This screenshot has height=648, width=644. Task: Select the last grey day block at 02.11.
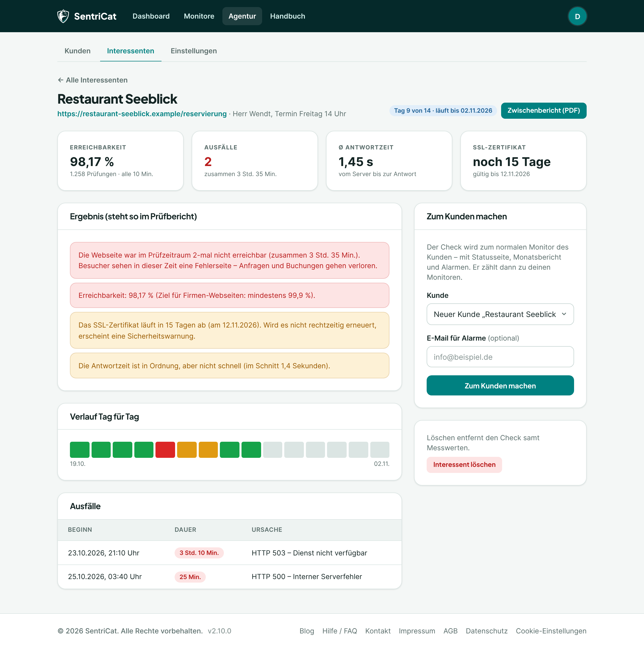pos(380,450)
